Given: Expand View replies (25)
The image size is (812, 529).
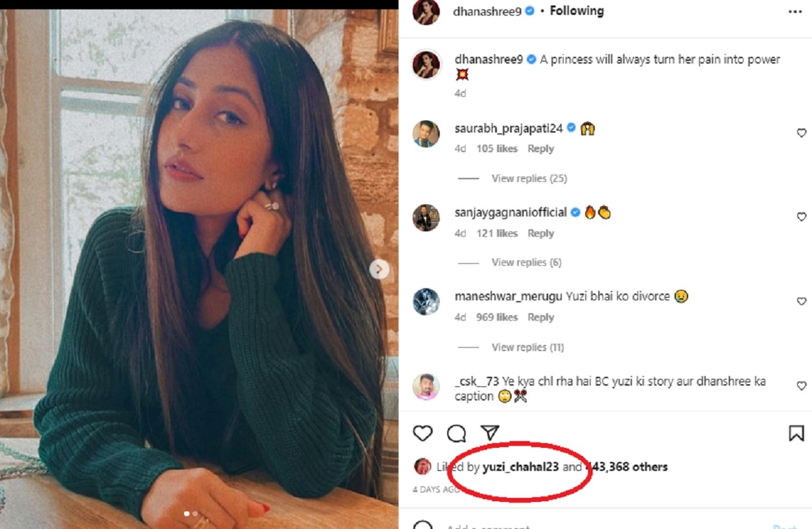Looking at the screenshot, I should coord(528,179).
